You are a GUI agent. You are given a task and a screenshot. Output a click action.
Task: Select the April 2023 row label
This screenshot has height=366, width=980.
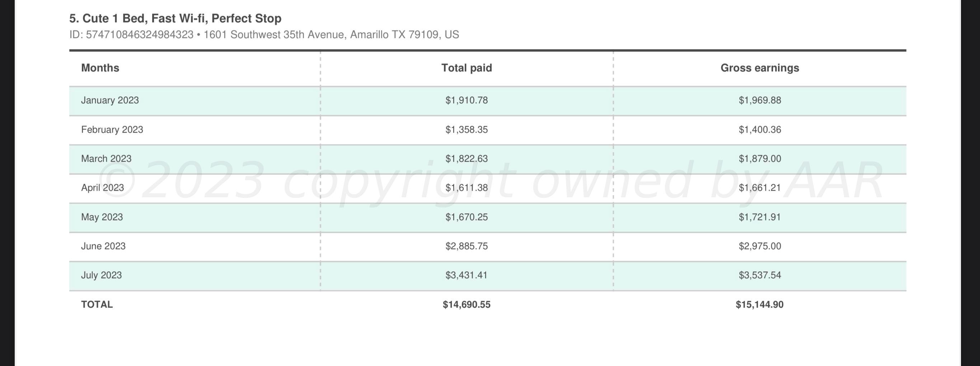102,188
